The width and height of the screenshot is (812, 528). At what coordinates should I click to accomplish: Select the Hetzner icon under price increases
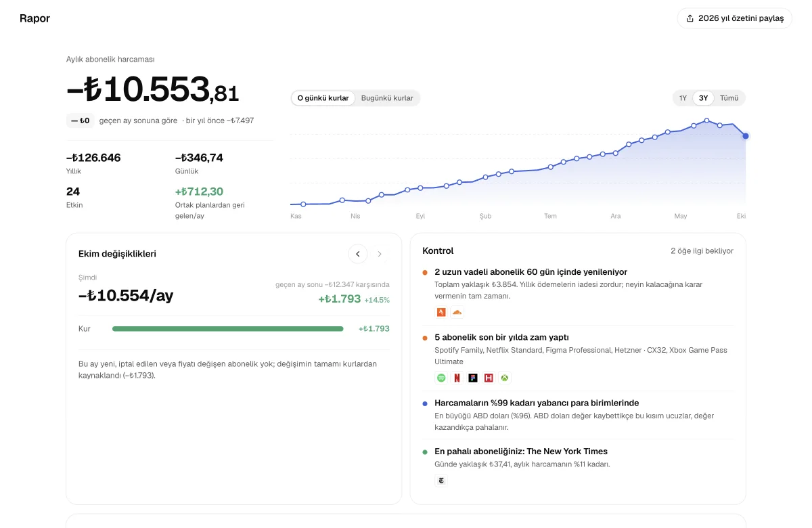click(489, 378)
